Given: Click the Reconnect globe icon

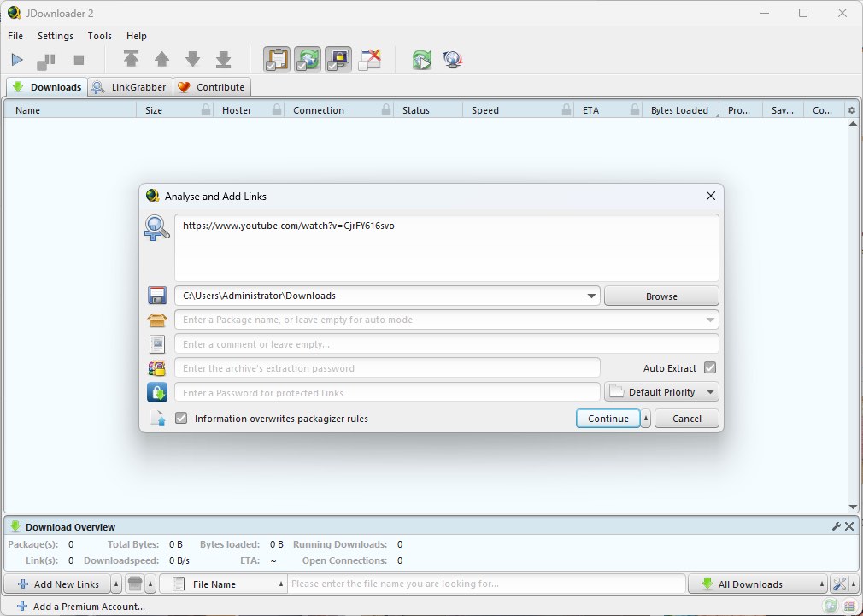Looking at the screenshot, I should point(452,60).
